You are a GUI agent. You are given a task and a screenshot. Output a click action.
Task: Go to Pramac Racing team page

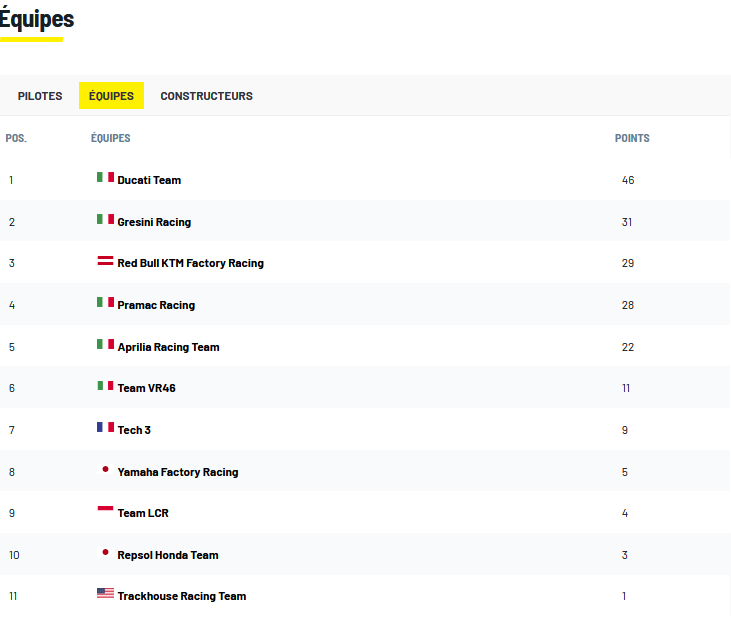[156, 305]
